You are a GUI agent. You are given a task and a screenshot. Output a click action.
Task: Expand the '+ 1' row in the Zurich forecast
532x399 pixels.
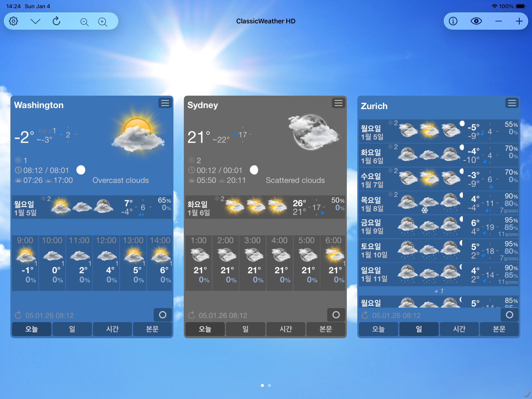(439, 291)
